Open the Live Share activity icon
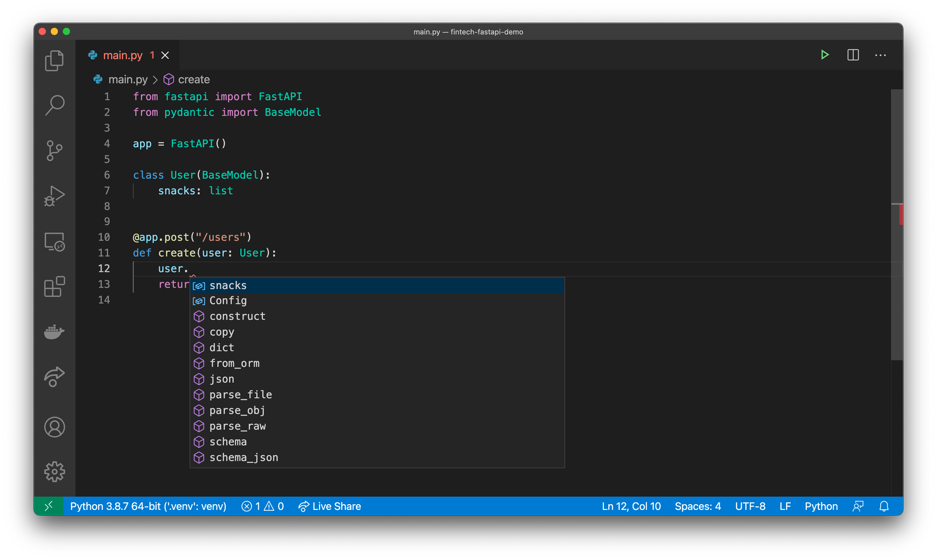This screenshot has width=937, height=560. pyautogui.click(x=54, y=376)
